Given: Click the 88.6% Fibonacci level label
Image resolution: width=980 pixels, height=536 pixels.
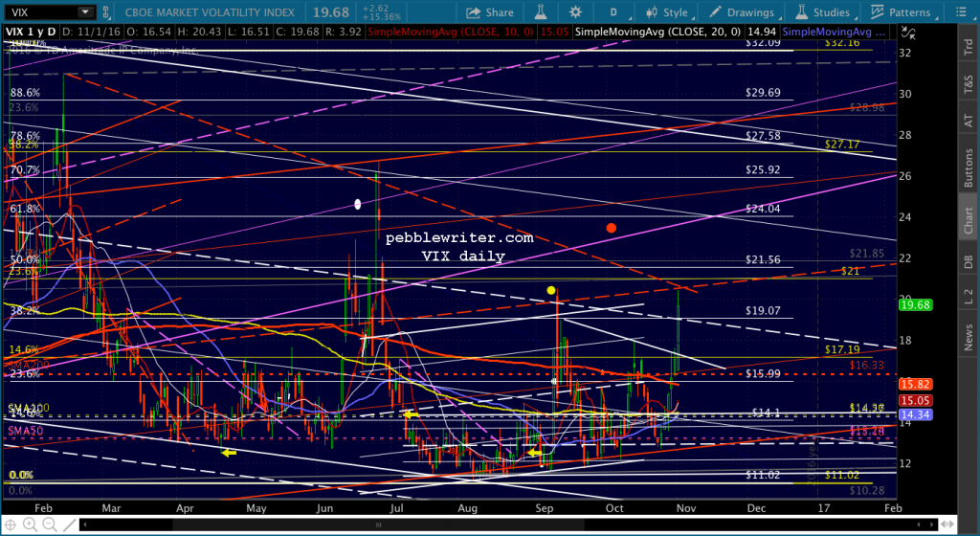Looking at the screenshot, I should (x=25, y=93).
